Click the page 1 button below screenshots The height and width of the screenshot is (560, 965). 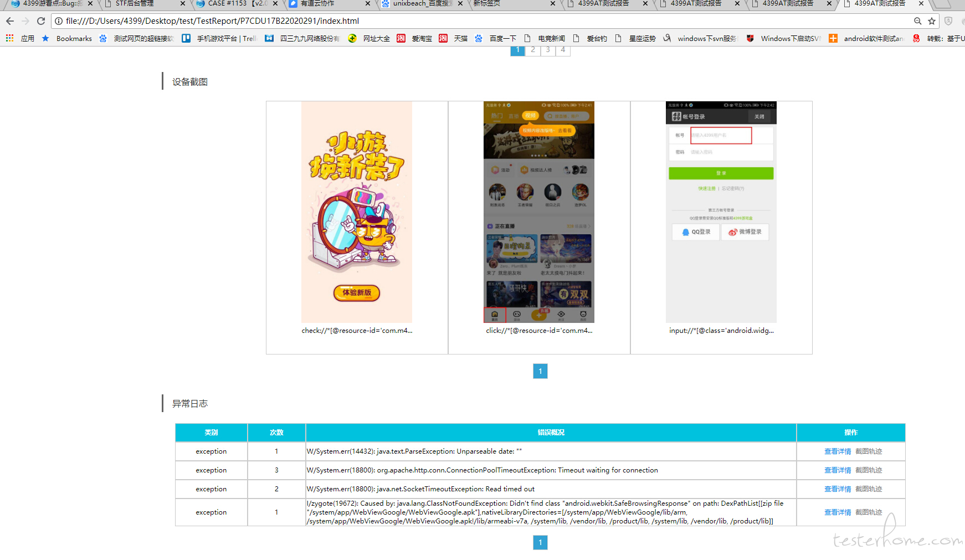coord(540,371)
